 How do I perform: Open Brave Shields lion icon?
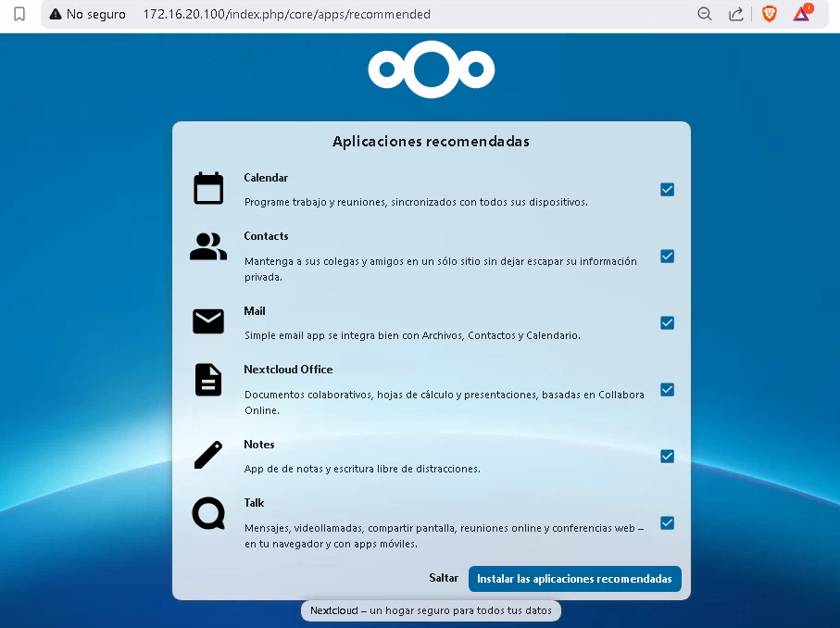coord(770,14)
